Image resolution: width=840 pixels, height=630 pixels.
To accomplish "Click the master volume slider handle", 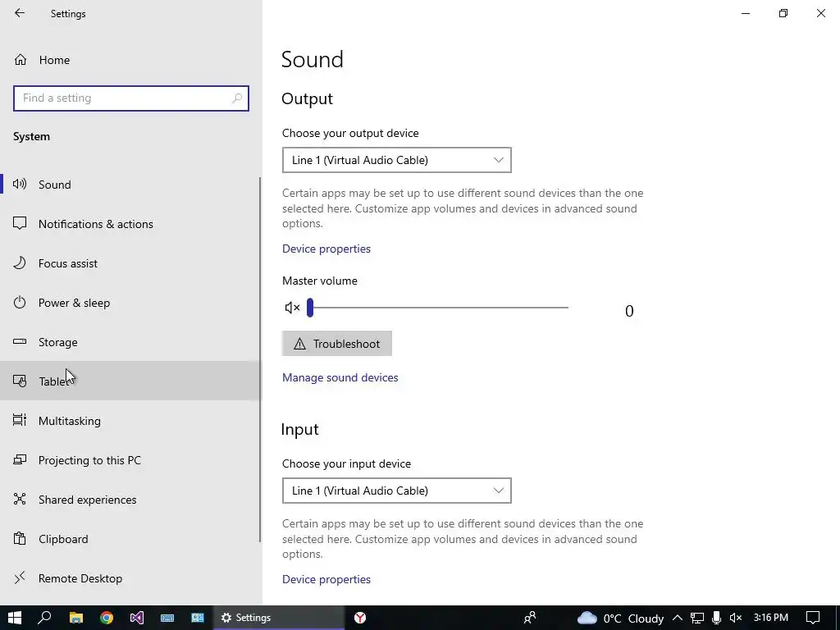I will [309, 308].
